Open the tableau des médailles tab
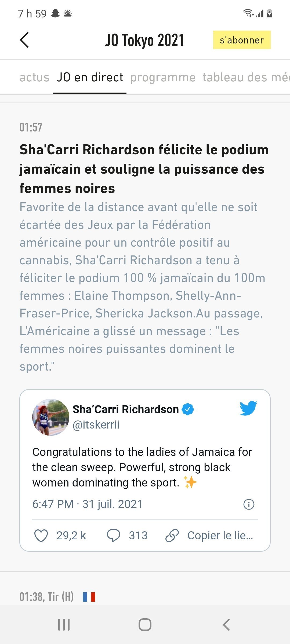This screenshot has height=644, width=290. pos(246,77)
